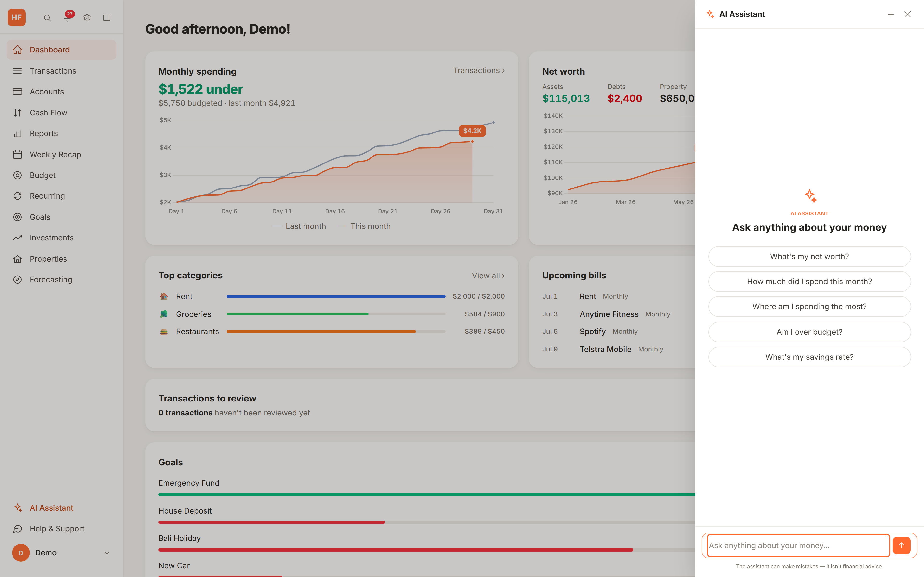The width and height of the screenshot is (924, 577).
Task: Focus the Ask anything about your money field
Action: (x=798, y=545)
